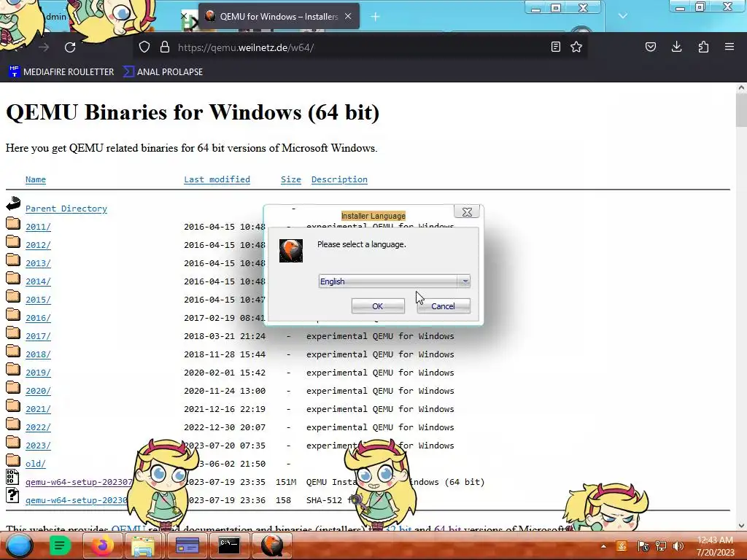Open the Windows Start orb

click(18, 545)
